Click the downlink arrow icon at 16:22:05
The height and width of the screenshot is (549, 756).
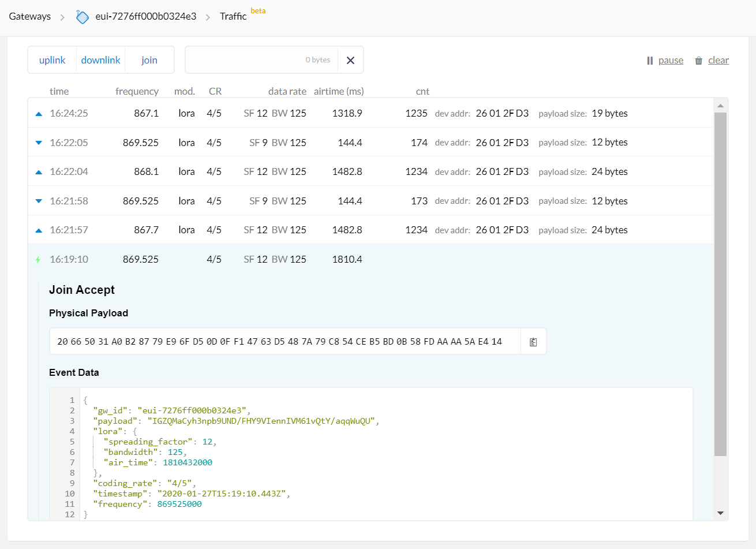39,143
